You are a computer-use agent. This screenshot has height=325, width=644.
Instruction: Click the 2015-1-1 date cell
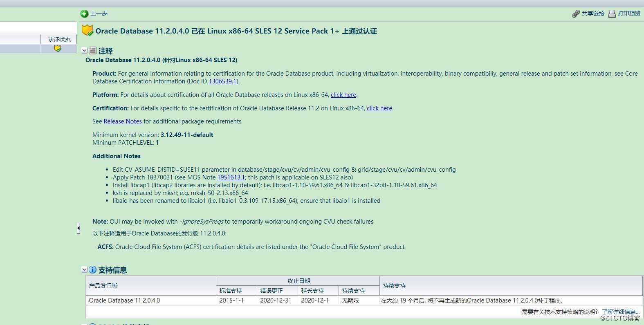(x=236, y=300)
